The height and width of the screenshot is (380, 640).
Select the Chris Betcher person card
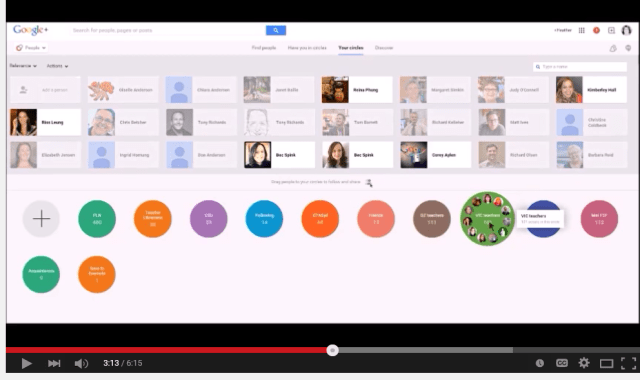coord(123,122)
